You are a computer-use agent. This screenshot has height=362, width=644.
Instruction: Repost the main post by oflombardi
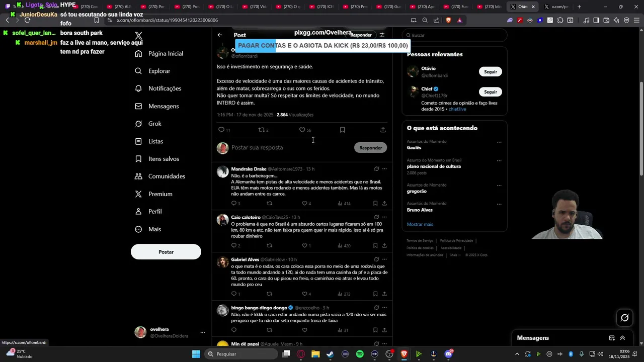(x=261, y=130)
